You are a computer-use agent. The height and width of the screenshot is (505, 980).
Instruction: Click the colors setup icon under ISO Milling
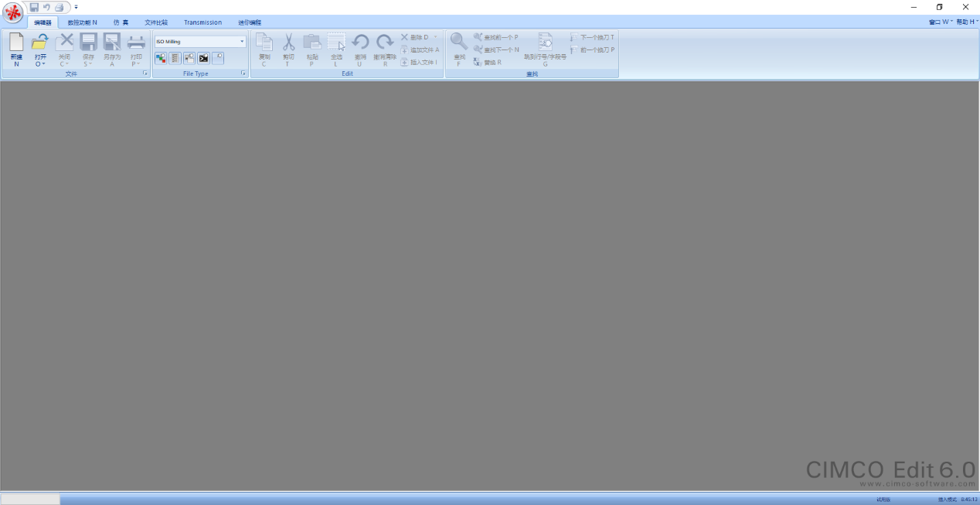click(161, 58)
